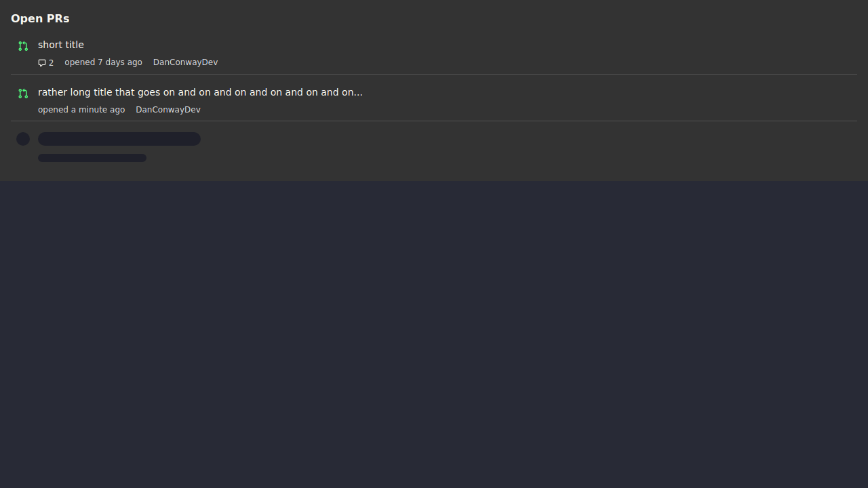
Task: Click the narrow loading skeleton subtitle bar
Action: tap(92, 158)
